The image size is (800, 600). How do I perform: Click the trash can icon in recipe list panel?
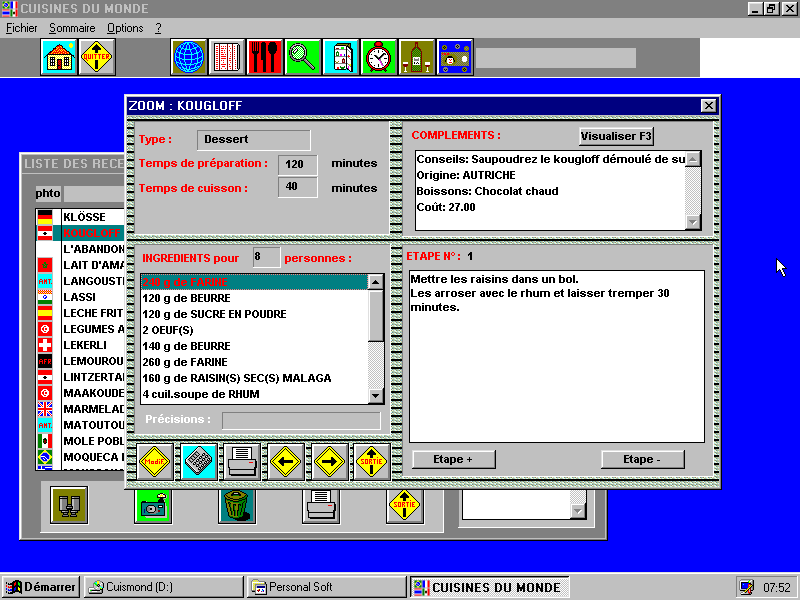pos(237,506)
